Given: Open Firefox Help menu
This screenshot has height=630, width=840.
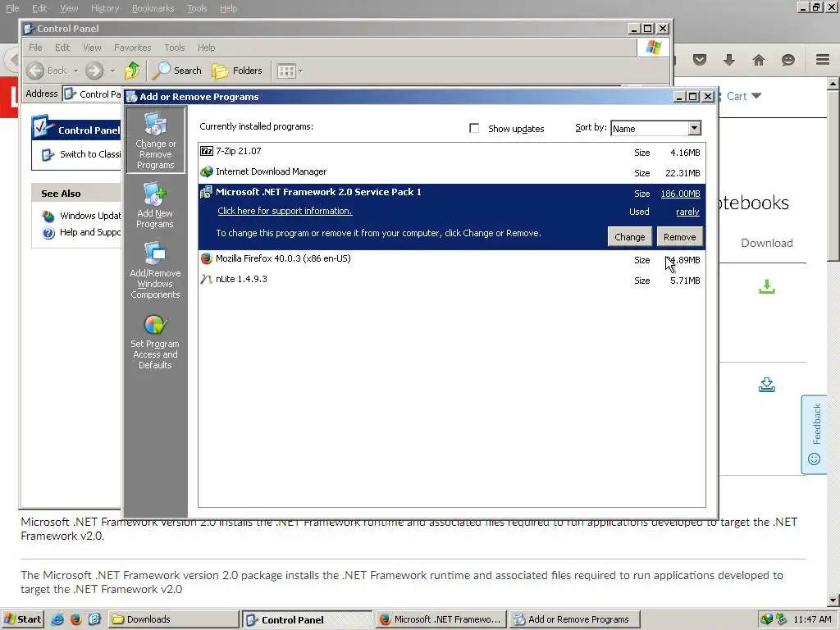Looking at the screenshot, I should (x=228, y=8).
